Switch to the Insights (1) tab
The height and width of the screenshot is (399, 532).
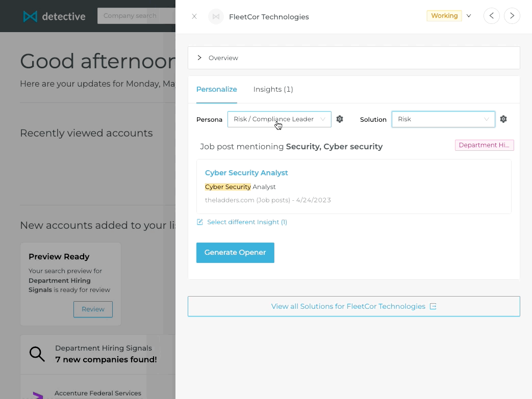(x=273, y=89)
